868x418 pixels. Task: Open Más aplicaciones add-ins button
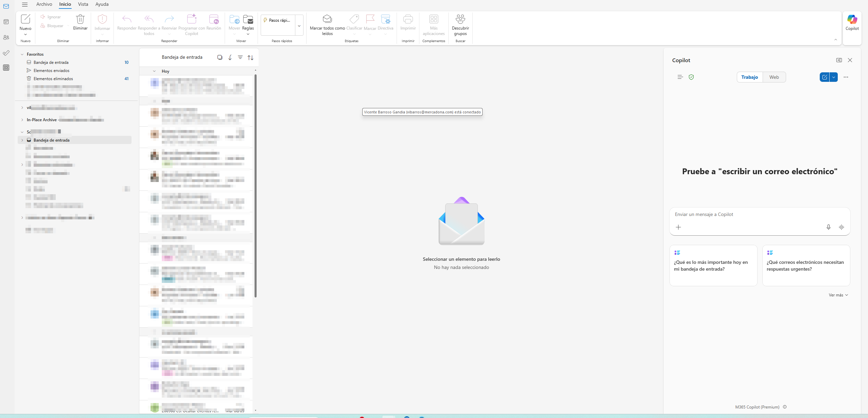click(434, 25)
